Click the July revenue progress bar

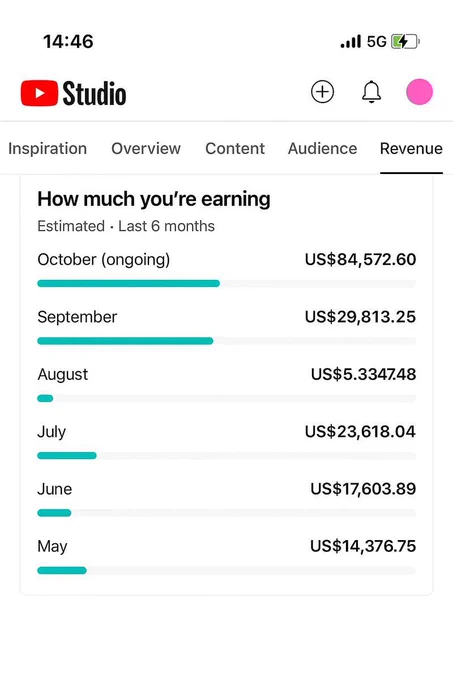point(227,455)
